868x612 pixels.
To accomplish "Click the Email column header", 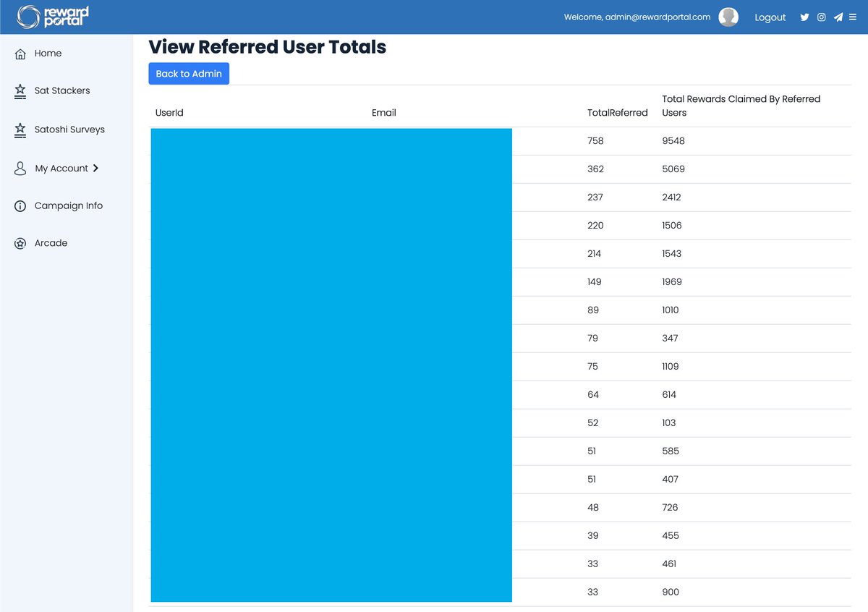I will [384, 113].
